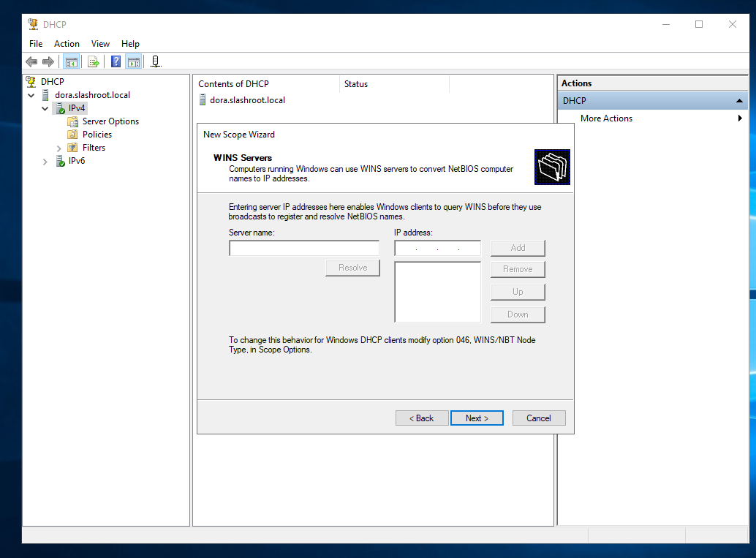The height and width of the screenshot is (558, 756).
Task: Collapse the IPv4 tree node
Action: point(45,108)
